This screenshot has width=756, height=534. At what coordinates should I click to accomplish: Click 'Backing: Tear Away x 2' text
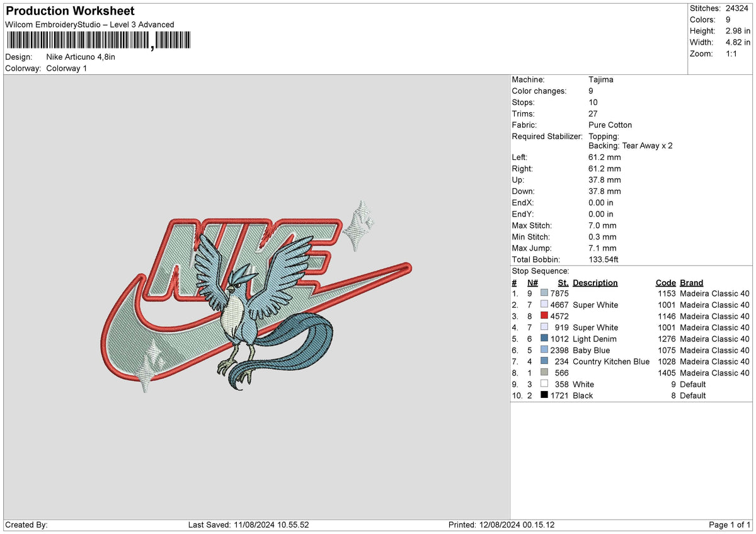point(631,145)
